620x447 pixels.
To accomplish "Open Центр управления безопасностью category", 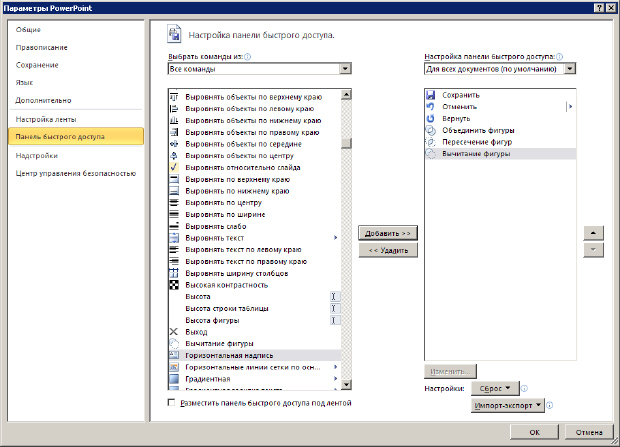I will [x=76, y=173].
